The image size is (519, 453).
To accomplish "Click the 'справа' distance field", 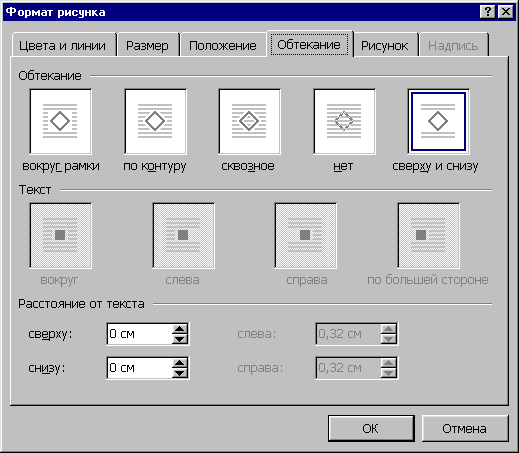I will (348, 368).
